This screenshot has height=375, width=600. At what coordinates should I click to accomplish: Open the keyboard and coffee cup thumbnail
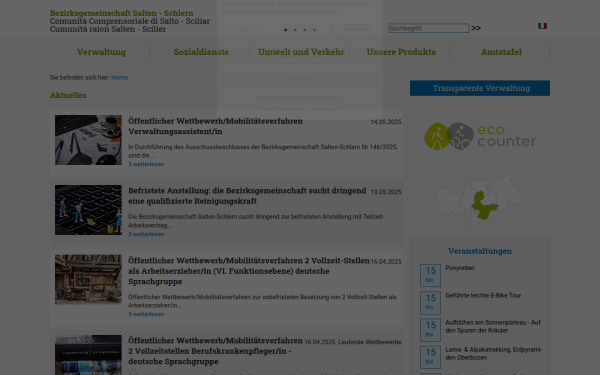(88, 140)
